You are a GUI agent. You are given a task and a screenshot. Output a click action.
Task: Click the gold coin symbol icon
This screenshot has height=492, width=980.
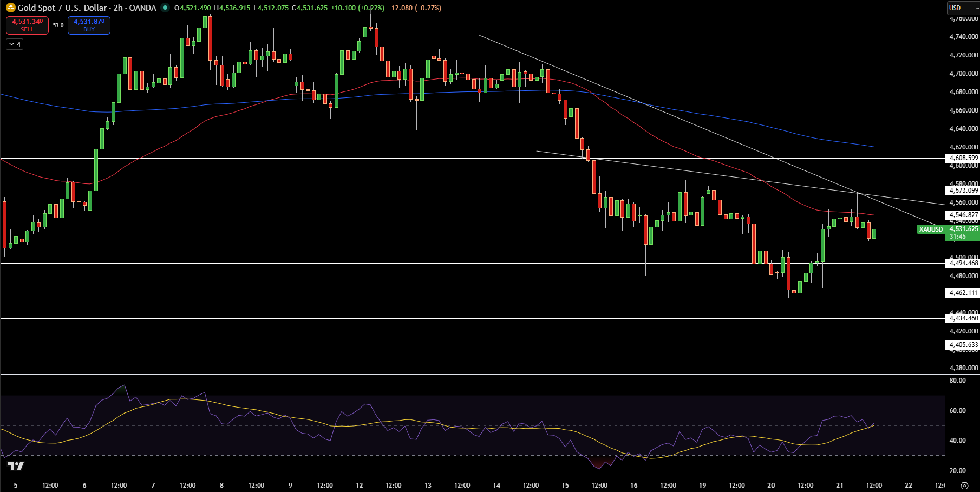point(10,8)
